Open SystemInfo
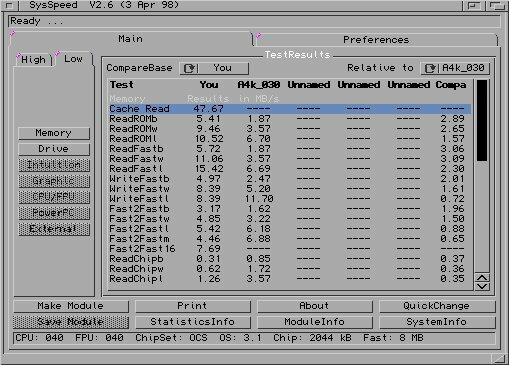Screen dimensions: 509x365 pos(437,322)
